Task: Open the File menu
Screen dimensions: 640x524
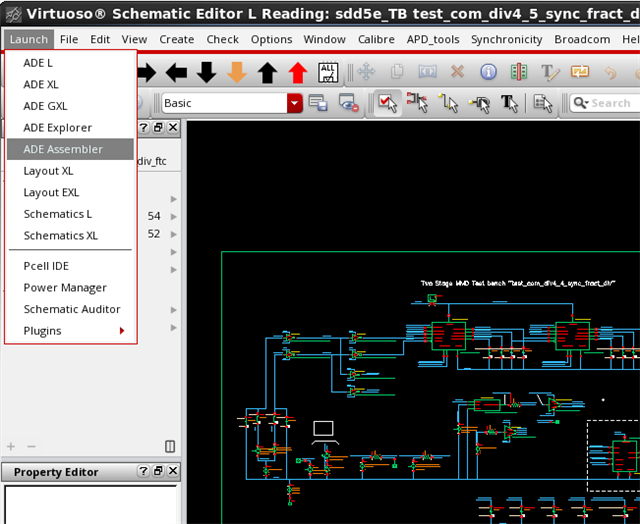Action: 69,39
